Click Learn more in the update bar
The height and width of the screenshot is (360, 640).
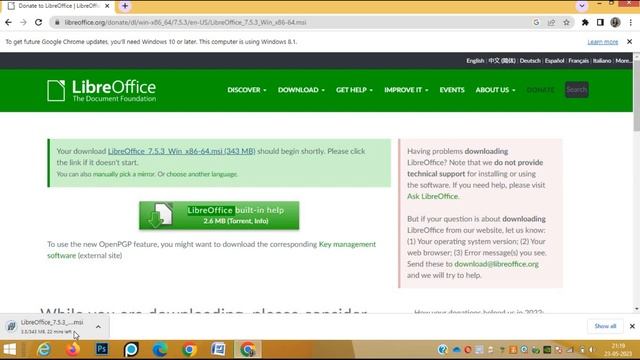coord(602,42)
